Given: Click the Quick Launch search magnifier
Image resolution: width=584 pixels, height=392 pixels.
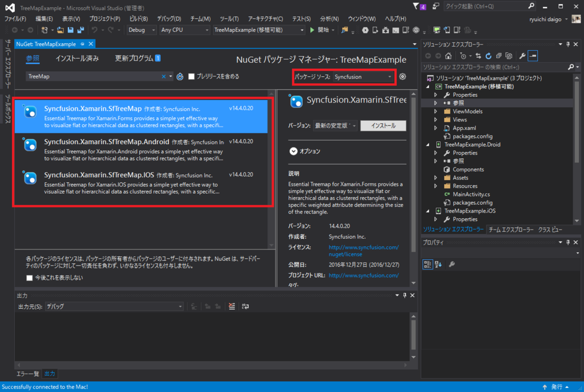Looking at the screenshot, I should pos(531,6).
